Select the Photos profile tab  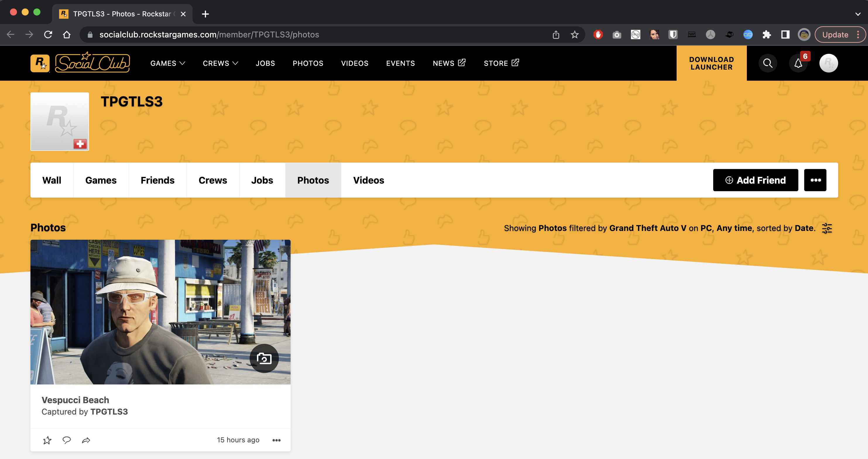tap(313, 180)
